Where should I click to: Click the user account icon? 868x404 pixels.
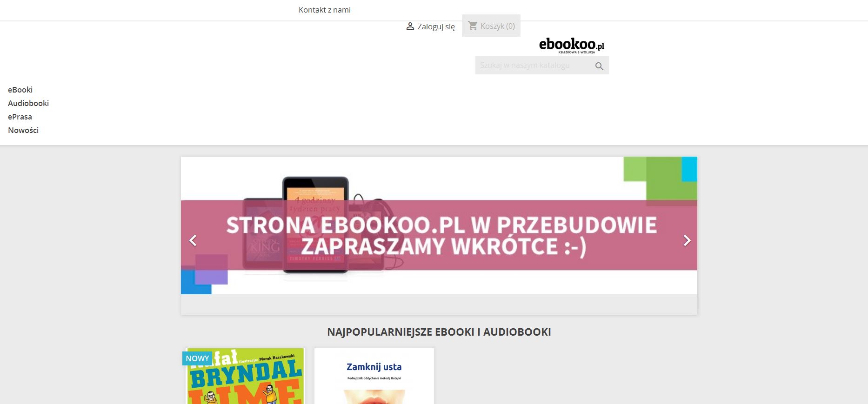410,26
